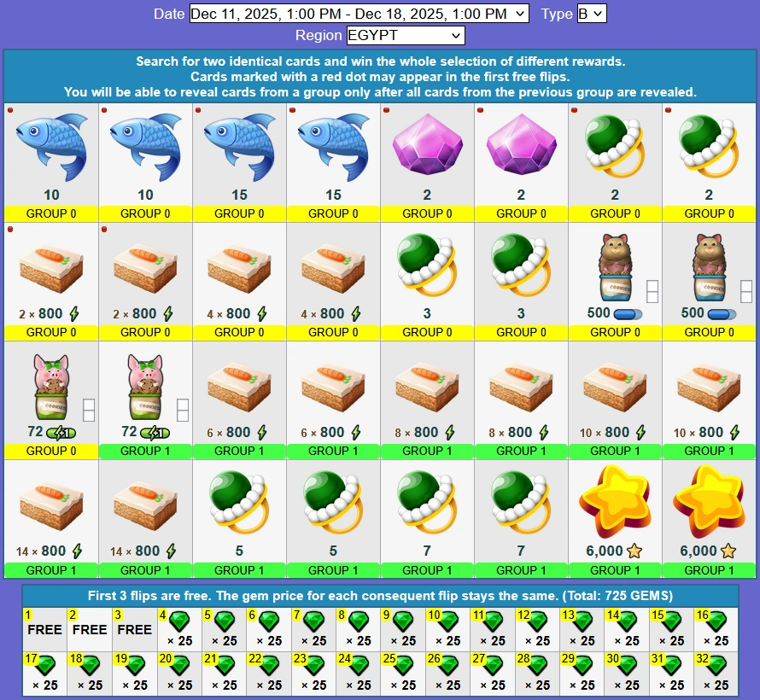Image resolution: width=760 pixels, height=700 pixels.
Task: Click the green gem icon for flip 29
Action: tap(582, 666)
